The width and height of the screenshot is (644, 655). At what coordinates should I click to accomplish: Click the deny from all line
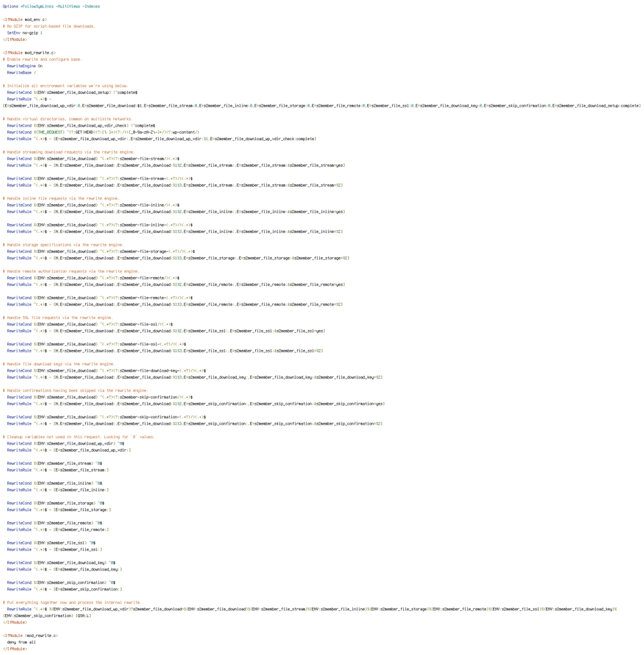(x=21, y=642)
